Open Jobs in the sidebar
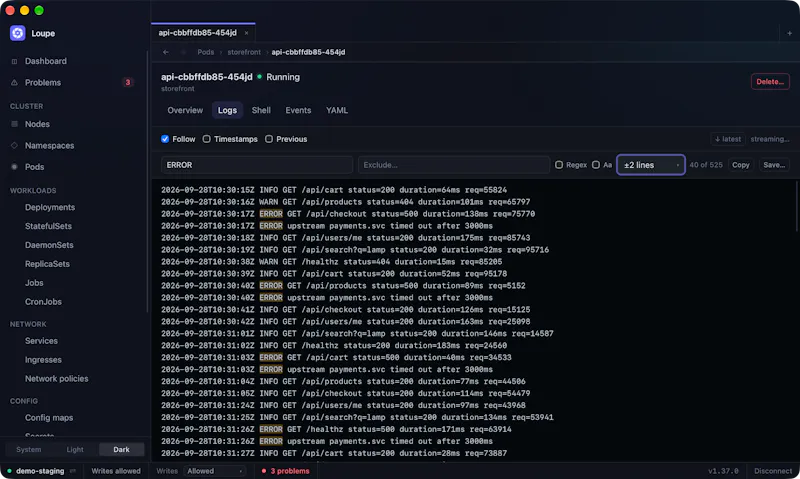This screenshot has width=800, height=479. click(x=34, y=283)
